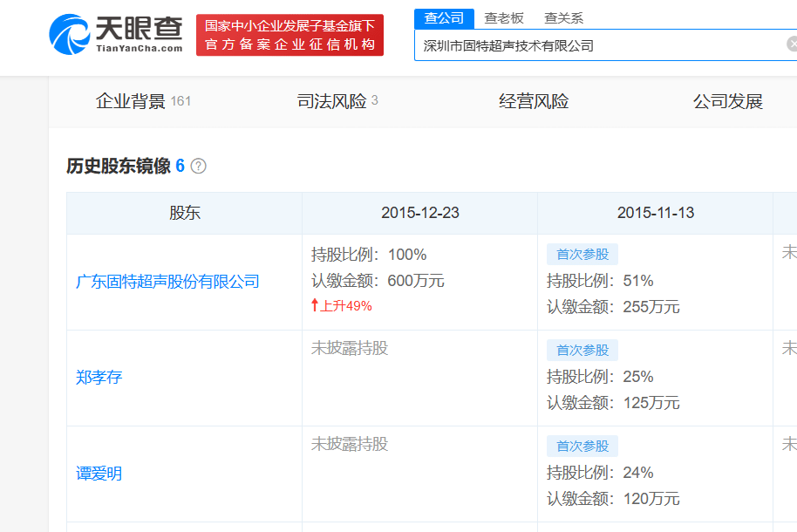
Task: Open shareholder 郑孝存 profile link
Action: pyautogui.click(x=99, y=378)
